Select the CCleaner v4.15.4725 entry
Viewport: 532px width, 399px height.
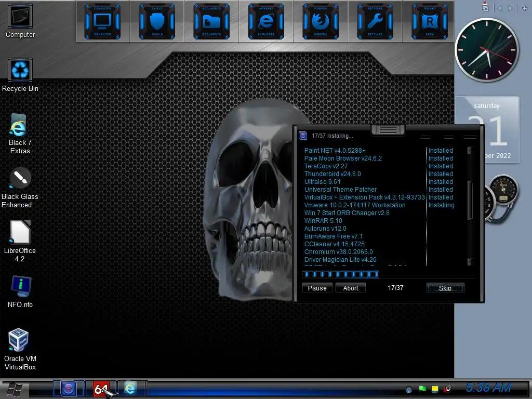[334, 244]
